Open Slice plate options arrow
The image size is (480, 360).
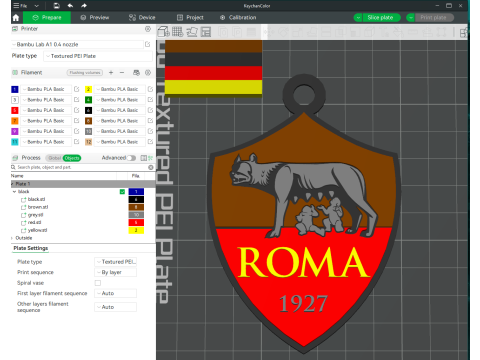coord(358,18)
